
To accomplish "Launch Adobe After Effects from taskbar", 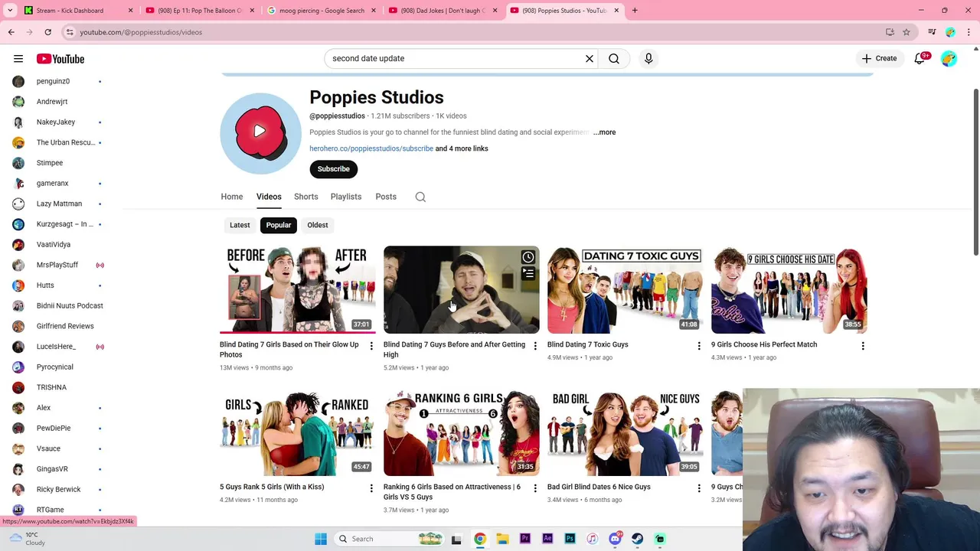I will [547, 539].
